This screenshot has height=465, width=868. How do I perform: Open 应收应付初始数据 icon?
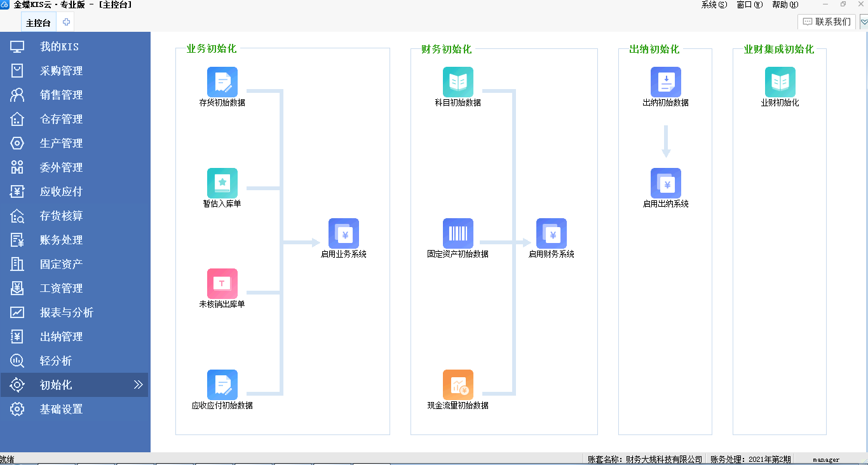[x=222, y=385]
